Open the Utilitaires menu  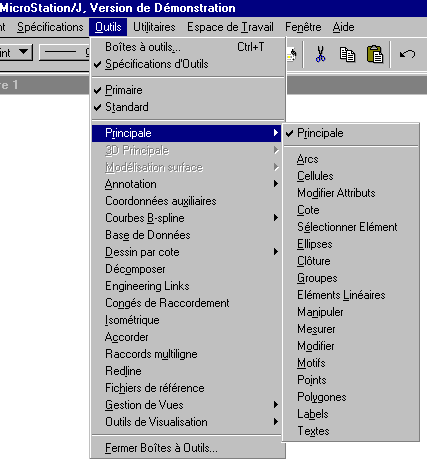pos(154,27)
